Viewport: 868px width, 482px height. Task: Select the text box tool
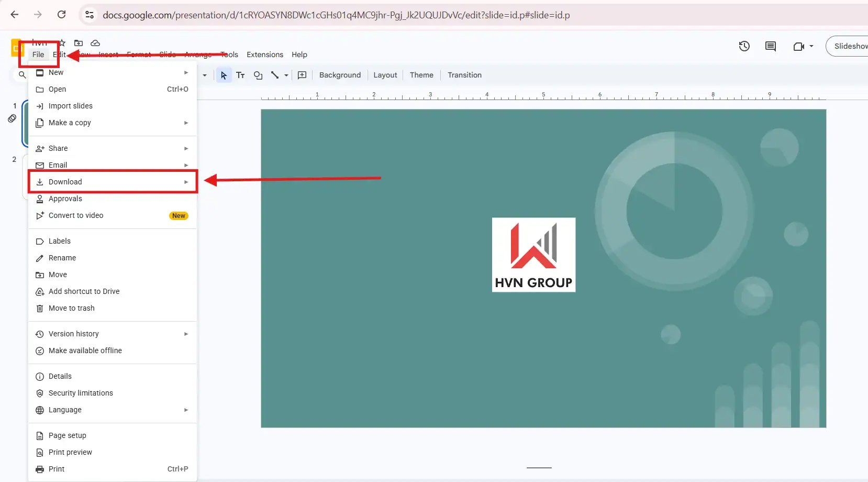240,75
